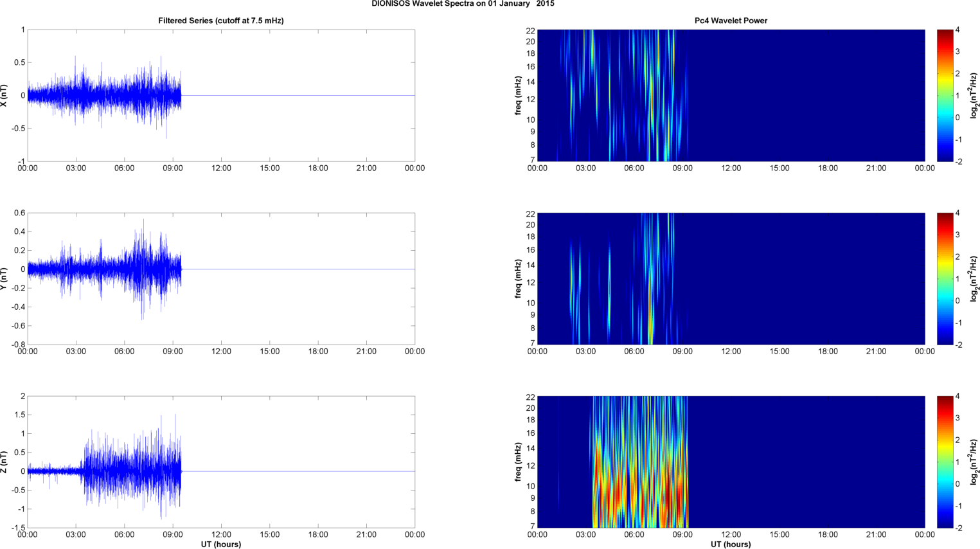Select the 'Z (nT)' axis label
This screenshot has height=549, width=980.
point(4,462)
